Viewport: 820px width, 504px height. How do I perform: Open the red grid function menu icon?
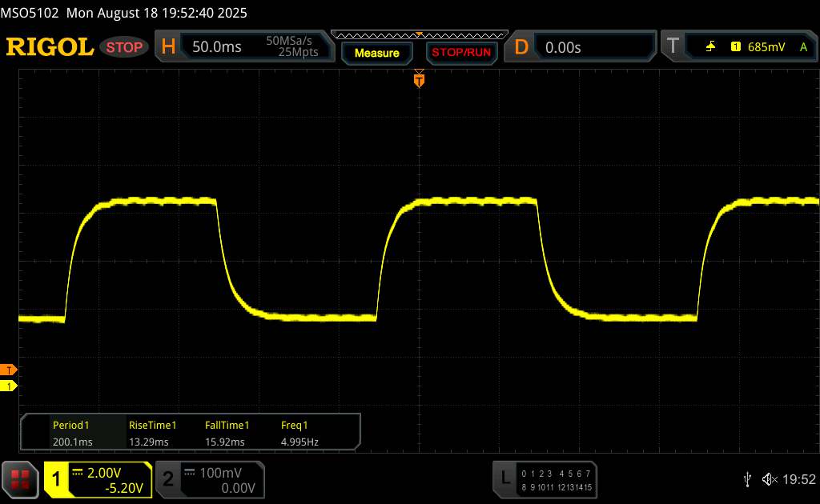pyautogui.click(x=21, y=478)
